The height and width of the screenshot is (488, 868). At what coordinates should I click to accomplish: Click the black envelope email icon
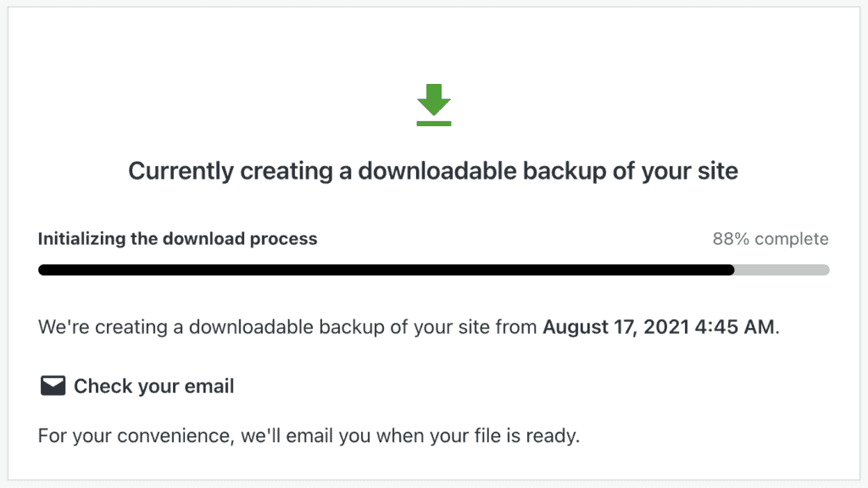pos(53,385)
